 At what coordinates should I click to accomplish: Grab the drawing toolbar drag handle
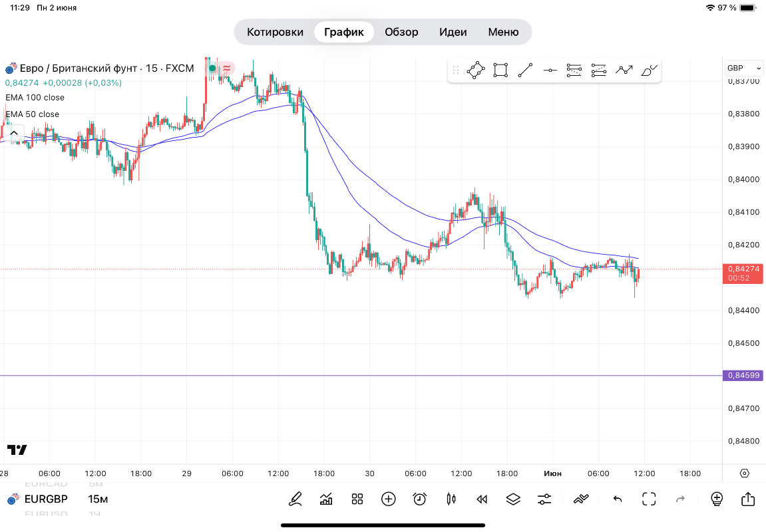[456, 70]
